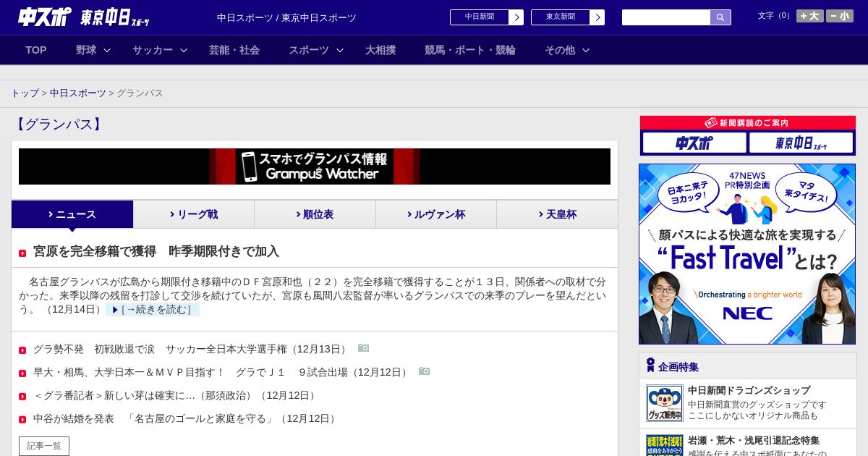Open 岩瀬・荒木・浅尾引退記念特集 link
Viewport: 868px width, 456px height.
point(754,440)
